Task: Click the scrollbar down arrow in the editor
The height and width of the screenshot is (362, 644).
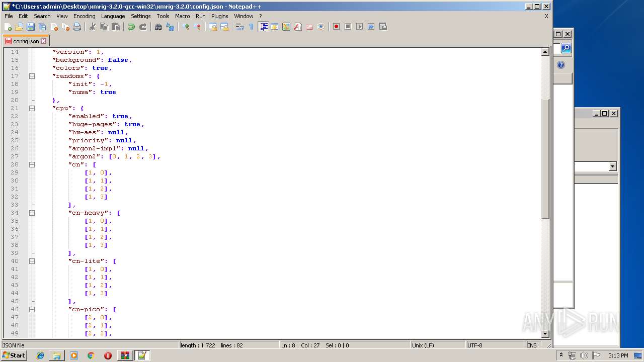Action: pyautogui.click(x=545, y=334)
